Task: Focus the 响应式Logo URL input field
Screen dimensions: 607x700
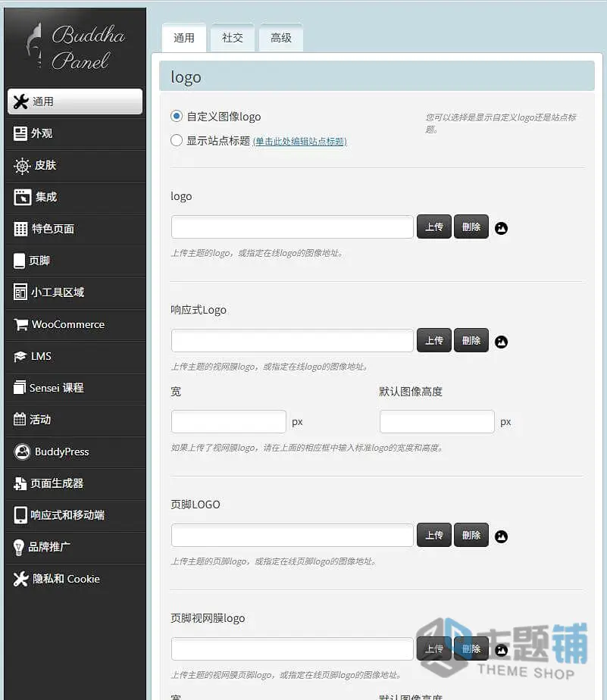Action: pyautogui.click(x=292, y=341)
